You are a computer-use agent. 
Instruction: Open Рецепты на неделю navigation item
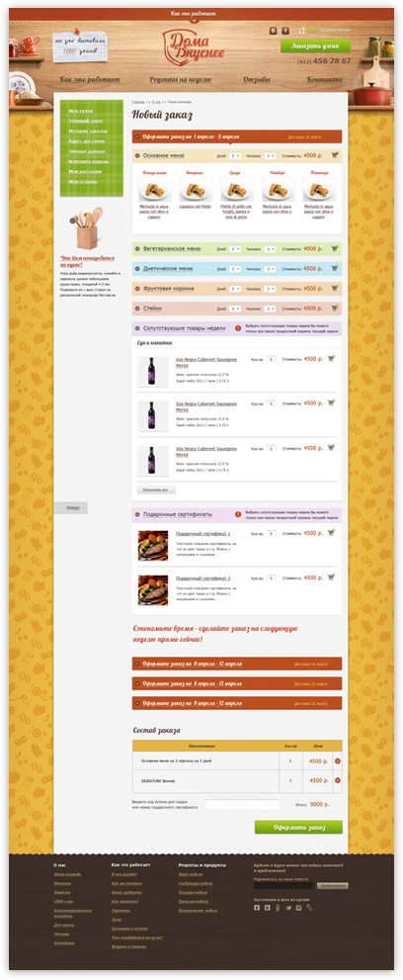pos(181,80)
